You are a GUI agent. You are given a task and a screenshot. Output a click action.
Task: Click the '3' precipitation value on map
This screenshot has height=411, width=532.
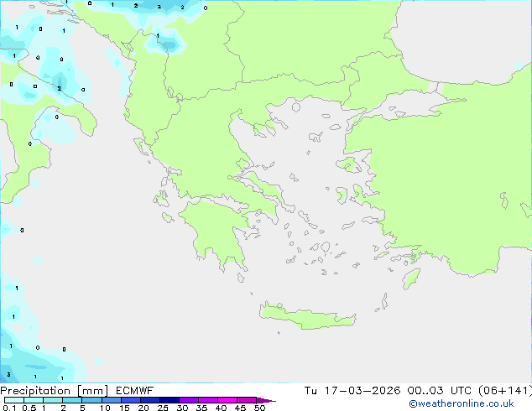9,374
